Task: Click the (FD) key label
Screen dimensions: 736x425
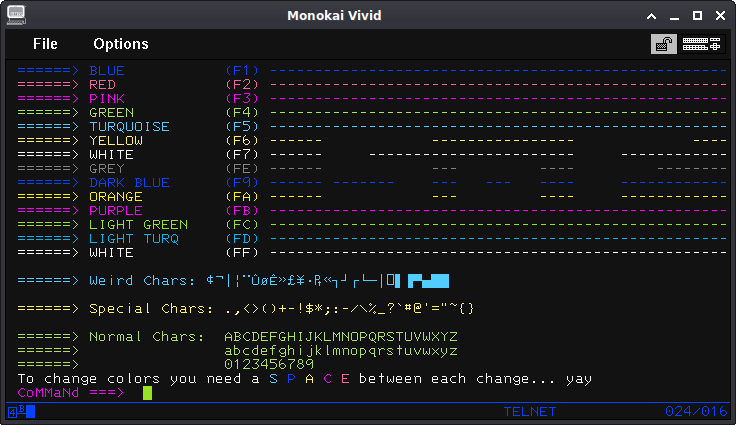Action: 242,239
